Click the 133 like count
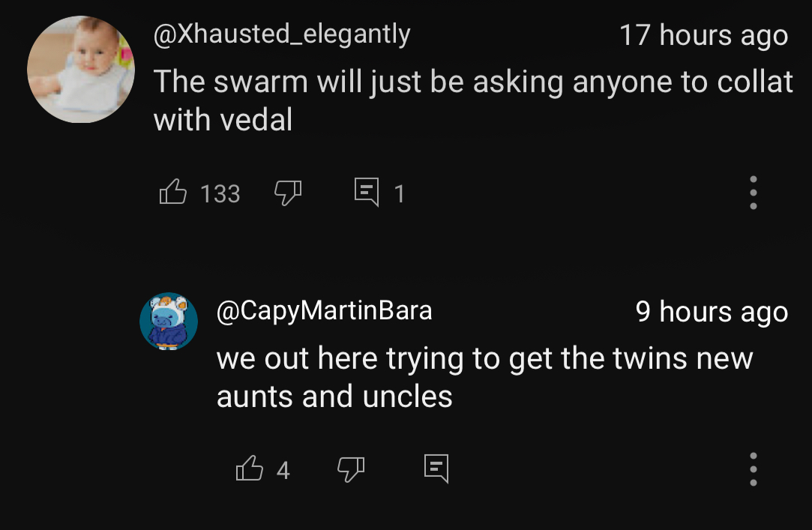Screen dimensions: 812x530 coord(220,193)
